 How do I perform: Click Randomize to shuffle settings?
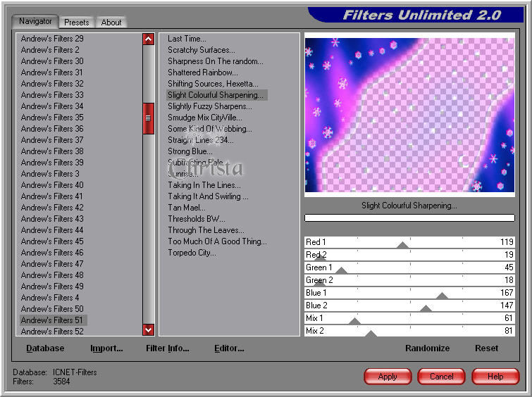[427, 348]
